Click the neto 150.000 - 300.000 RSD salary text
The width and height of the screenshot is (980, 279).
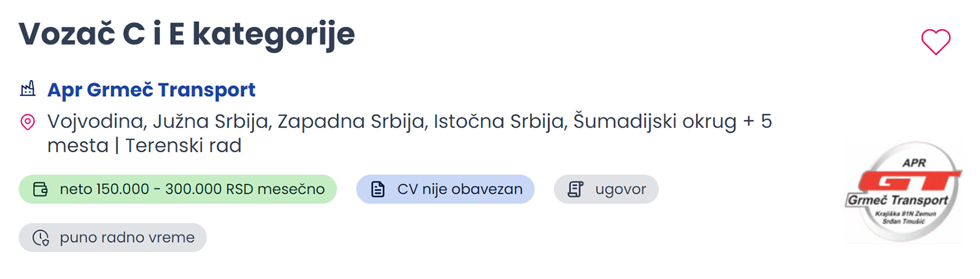[x=191, y=189]
